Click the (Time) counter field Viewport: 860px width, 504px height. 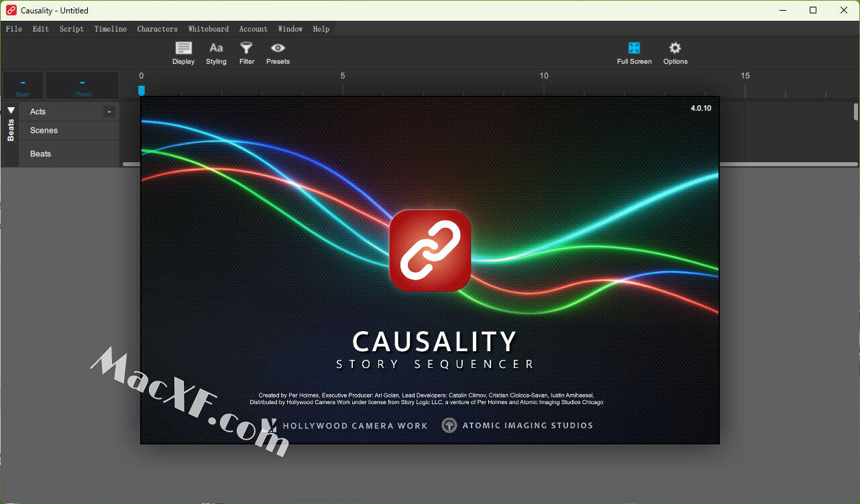(83, 86)
